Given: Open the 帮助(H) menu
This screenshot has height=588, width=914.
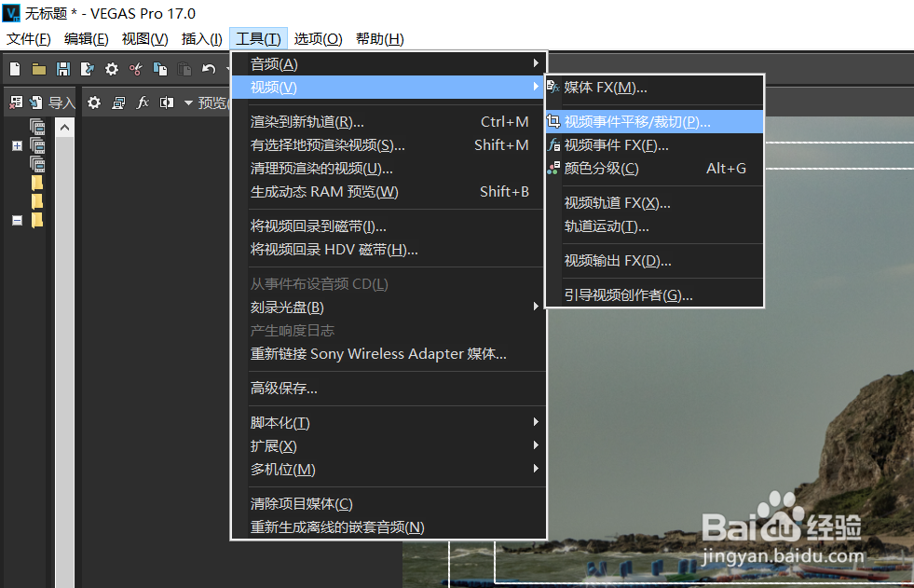Looking at the screenshot, I should [x=379, y=39].
